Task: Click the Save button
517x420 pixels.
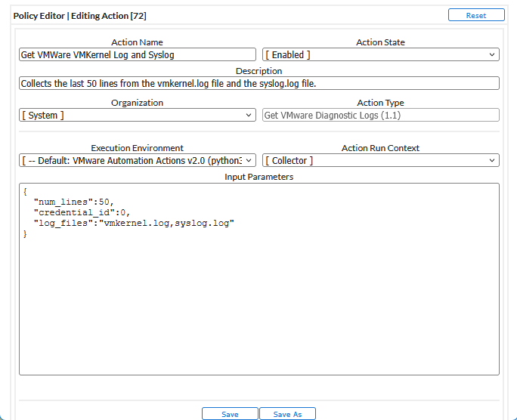Action: [230, 414]
